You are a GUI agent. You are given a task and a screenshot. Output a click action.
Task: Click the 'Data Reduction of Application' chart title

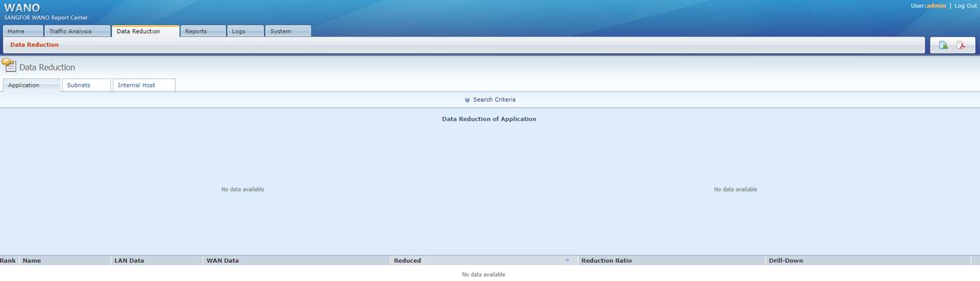tap(489, 119)
